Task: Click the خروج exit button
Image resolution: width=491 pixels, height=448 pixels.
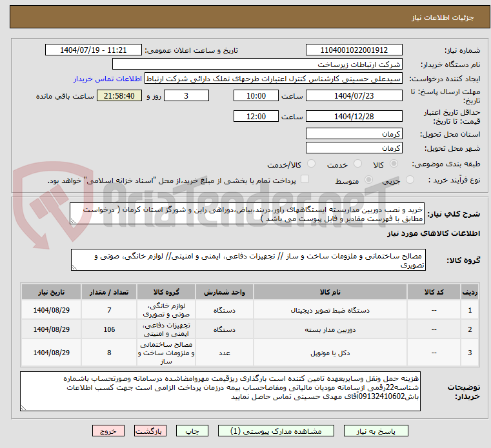Action: 108,431
